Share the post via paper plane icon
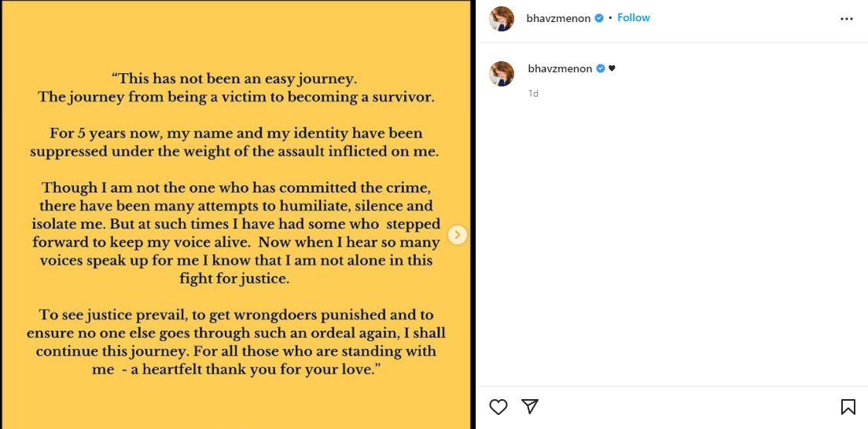Screen dimensions: 868x429 pos(530,406)
